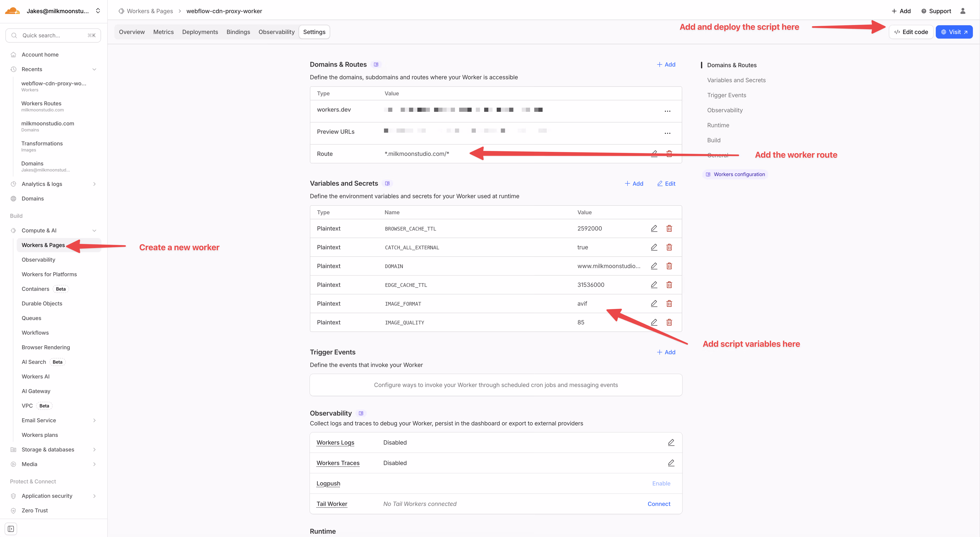Switch to the Metrics tab
The height and width of the screenshot is (537, 980).
(163, 32)
